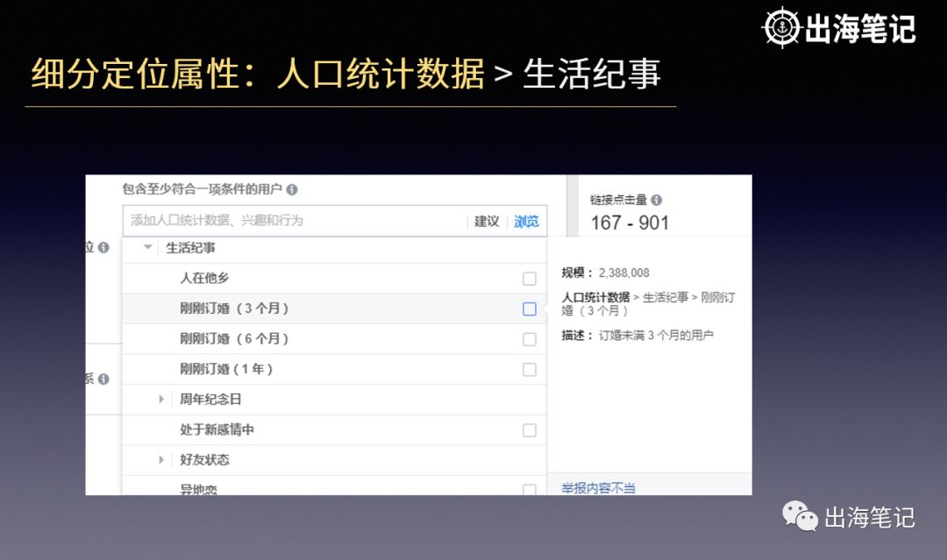Screen dimensions: 947x560
Task: Open the 浏览 view
Action: tap(526, 221)
